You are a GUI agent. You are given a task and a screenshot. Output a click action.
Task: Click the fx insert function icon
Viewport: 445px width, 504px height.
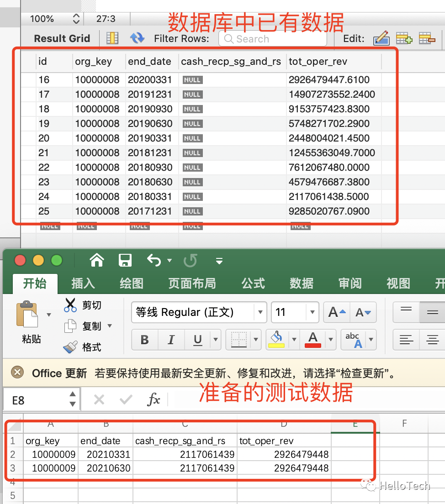(x=154, y=399)
